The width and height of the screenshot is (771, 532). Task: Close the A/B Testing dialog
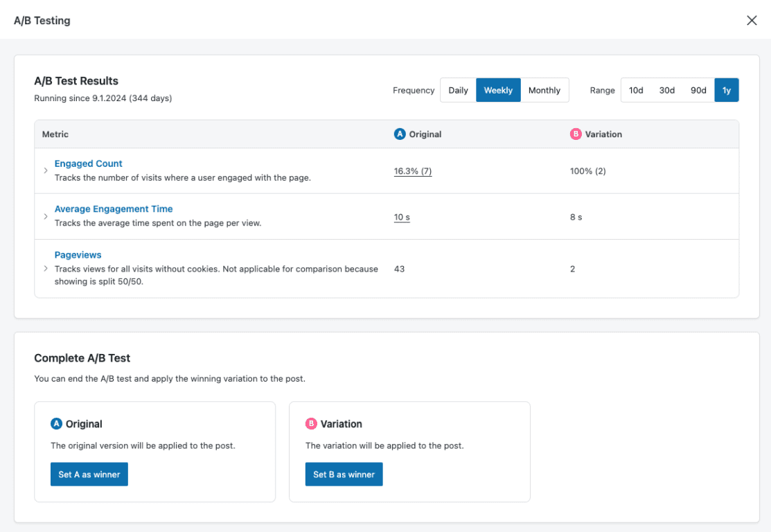pos(752,20)
